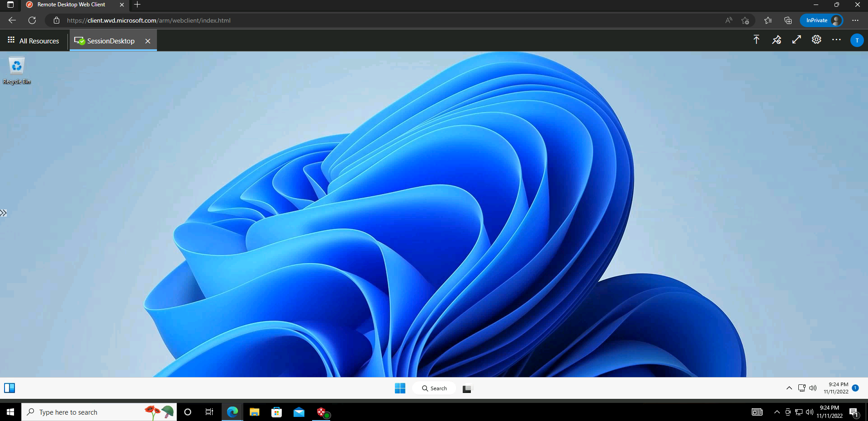Open web client Settings gear
This screenshot has width=868, height=421.
[816, 40]
